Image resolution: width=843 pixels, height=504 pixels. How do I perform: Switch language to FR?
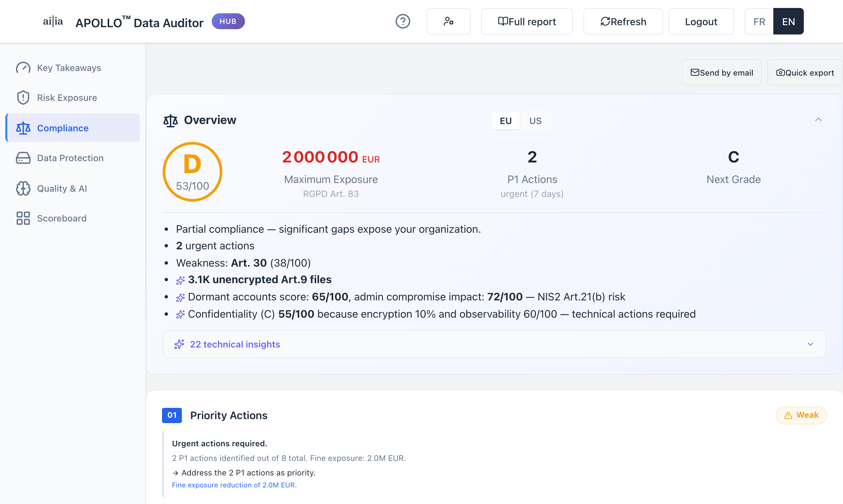pos(759,22)
